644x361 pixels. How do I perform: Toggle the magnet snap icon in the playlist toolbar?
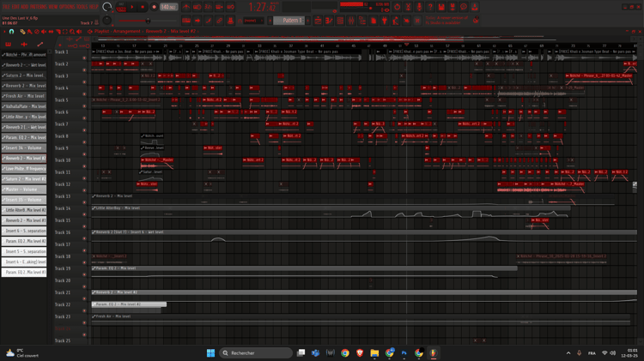11,32
